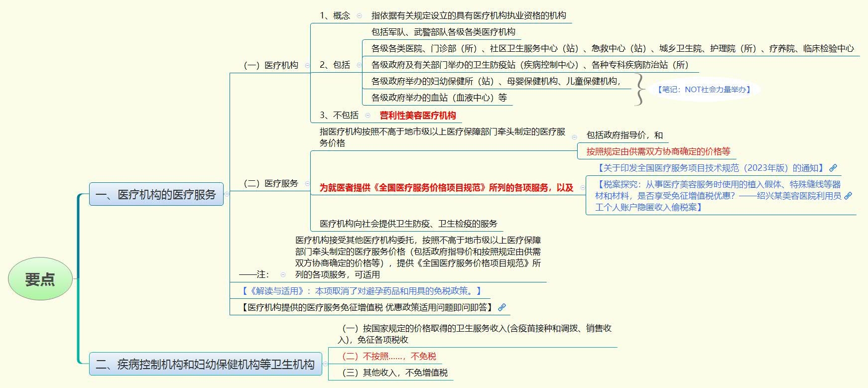The height and width of the screenshot is (388, 868).
Task: Collapse the ——注: branch toggle
Action: [283, 274]
